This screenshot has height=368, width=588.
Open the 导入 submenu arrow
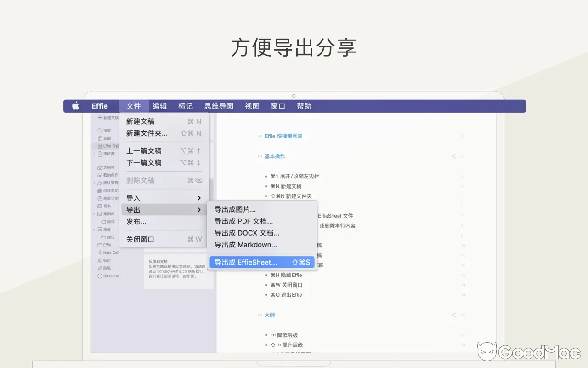coord(198,197)
